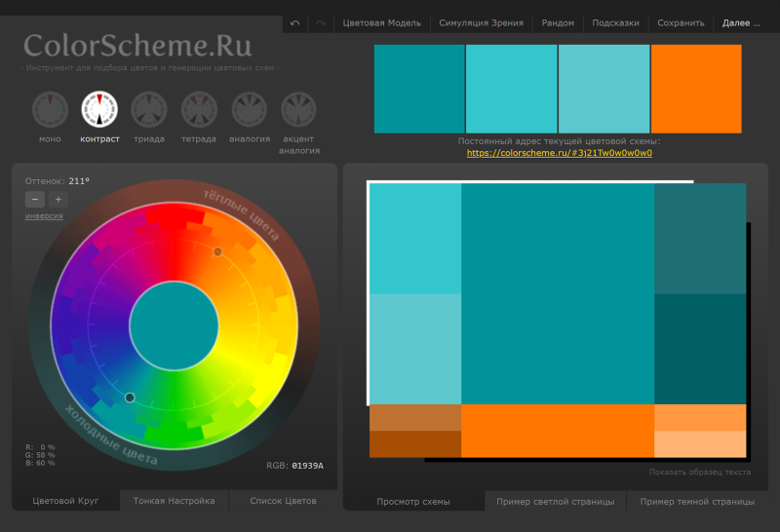
Task: Click the large teal preview block
Action: pos(558,294)
